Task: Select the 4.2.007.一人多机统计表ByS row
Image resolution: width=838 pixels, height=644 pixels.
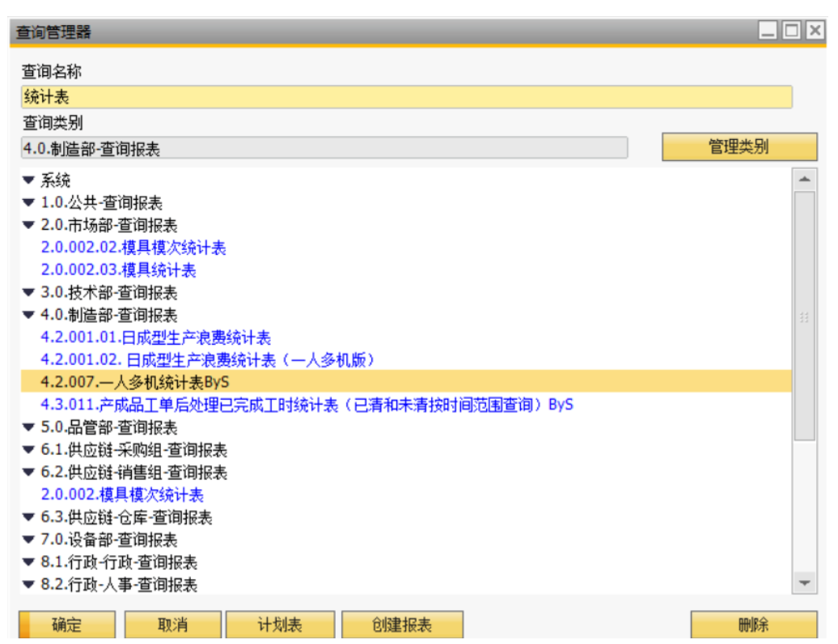Action: [x=129, y=382]
